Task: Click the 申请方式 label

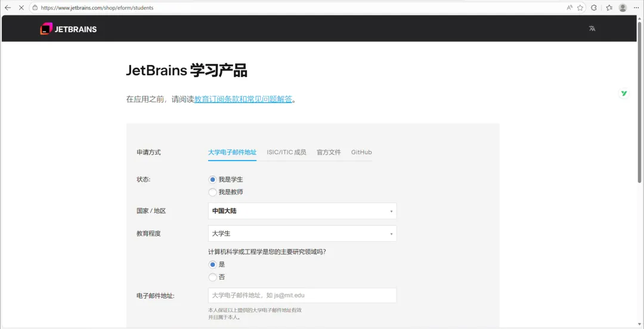Action: (148, 152)
